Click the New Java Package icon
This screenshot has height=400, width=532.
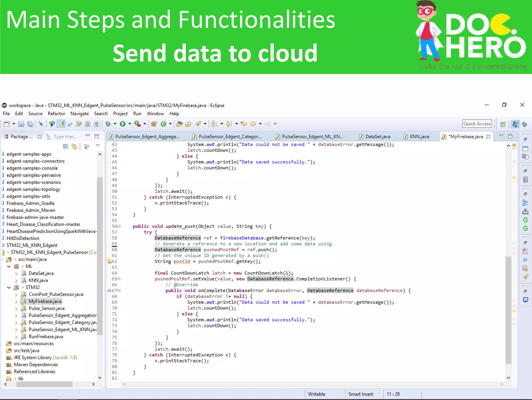pos(154,124)
